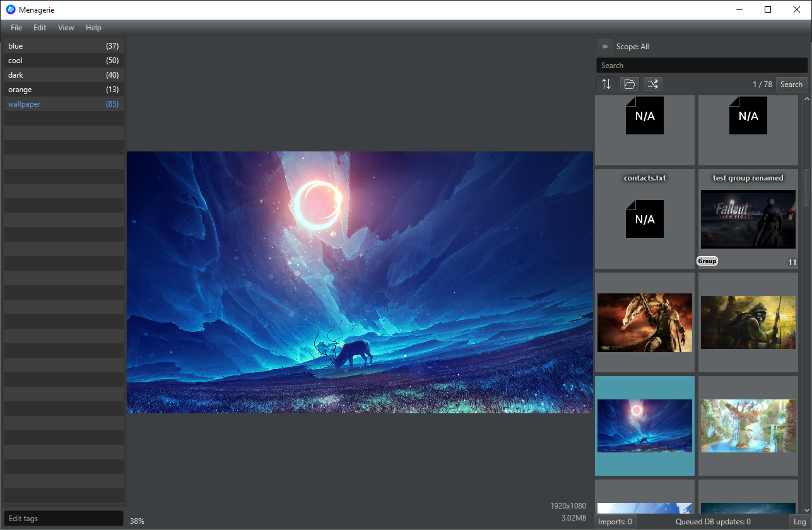The image size is (812, 530).
Task: Select the highlighted blue eclipse thumbnail
Action: pyautogui.click(x=645, y=426)
